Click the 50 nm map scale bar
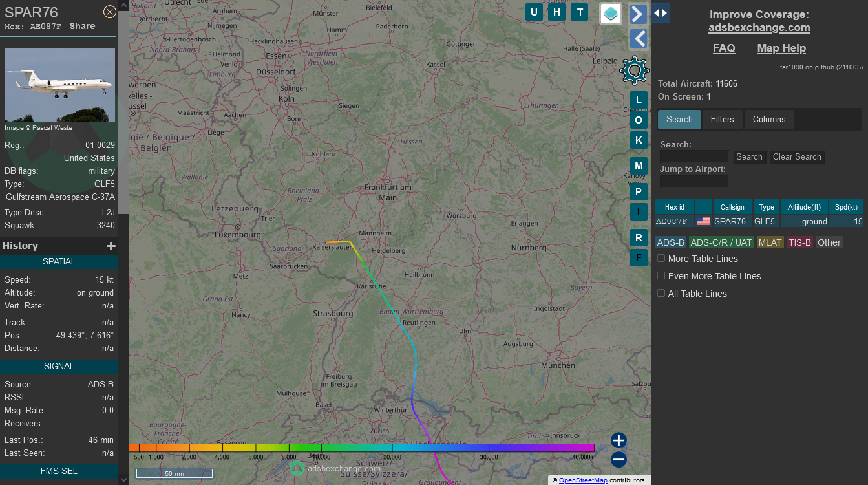 174,473
